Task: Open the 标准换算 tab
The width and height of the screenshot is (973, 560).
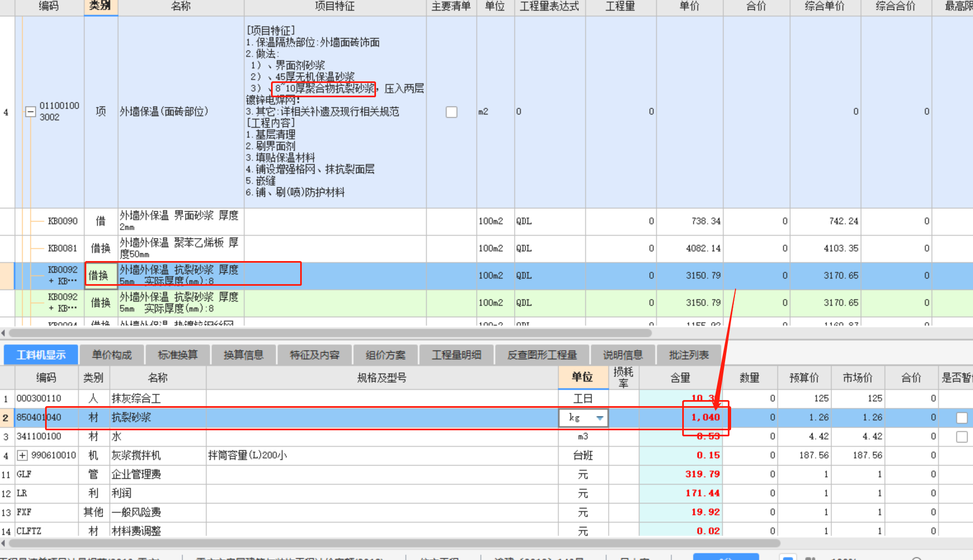Action: pos(178,355)
